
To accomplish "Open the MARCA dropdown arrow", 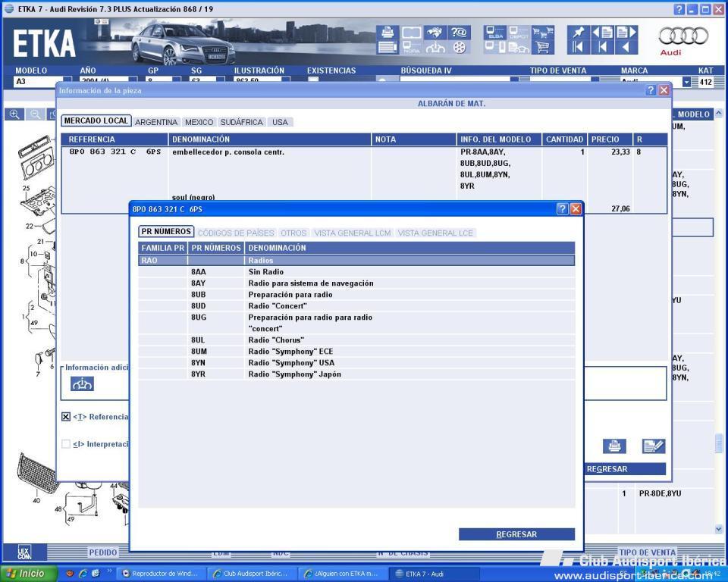I will tap(686, 82).
